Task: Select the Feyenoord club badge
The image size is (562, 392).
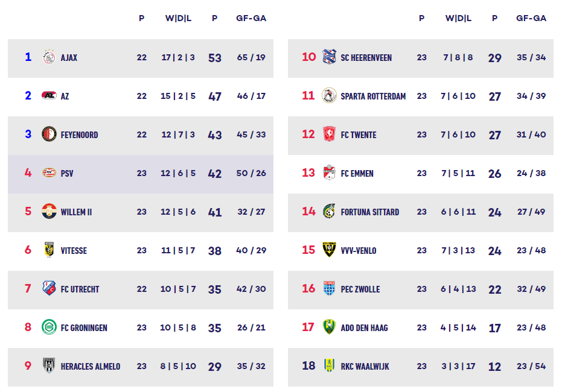Action: (x=49, y=134)
